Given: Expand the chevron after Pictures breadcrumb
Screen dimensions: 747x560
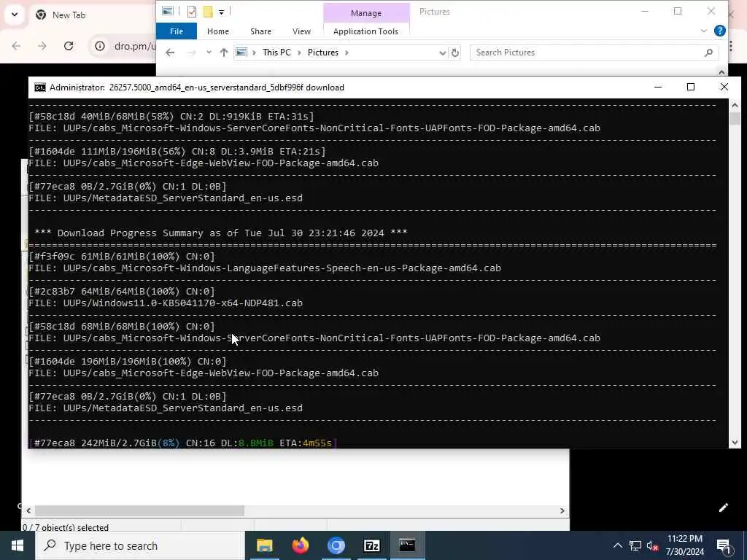Looking at the screenshot, I should (347, 52).
